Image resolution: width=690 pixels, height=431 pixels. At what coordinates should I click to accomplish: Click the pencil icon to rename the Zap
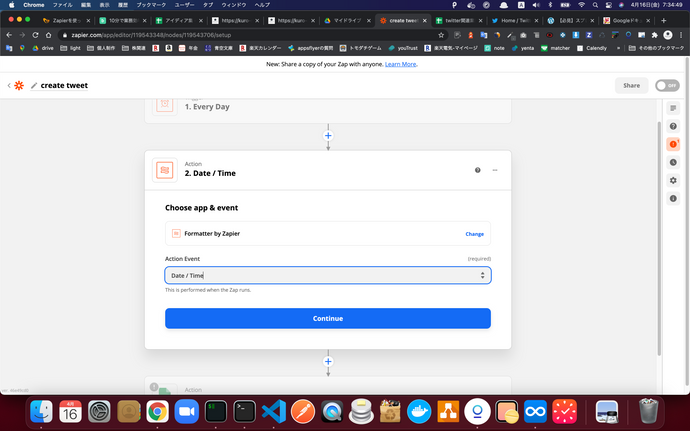click(x=34, y=85)
